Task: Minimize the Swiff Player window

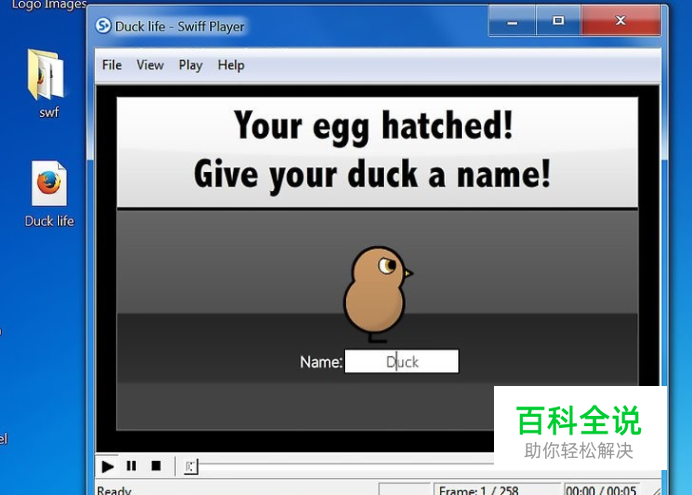Action: [x=512, y=21]
